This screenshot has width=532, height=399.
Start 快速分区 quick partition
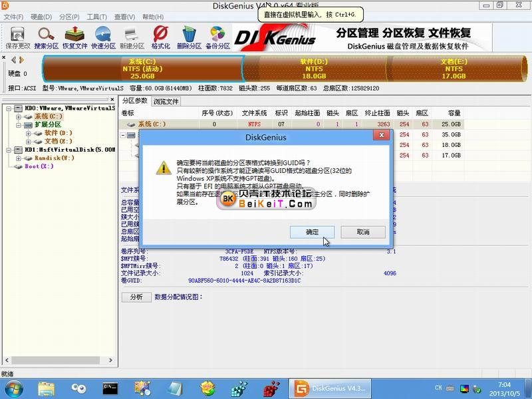pos(104,38)
